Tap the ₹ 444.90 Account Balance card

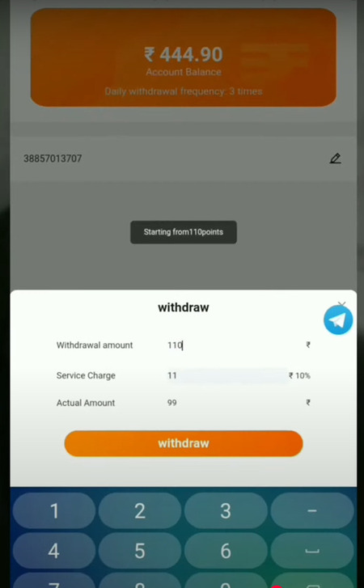coord(184,57)
